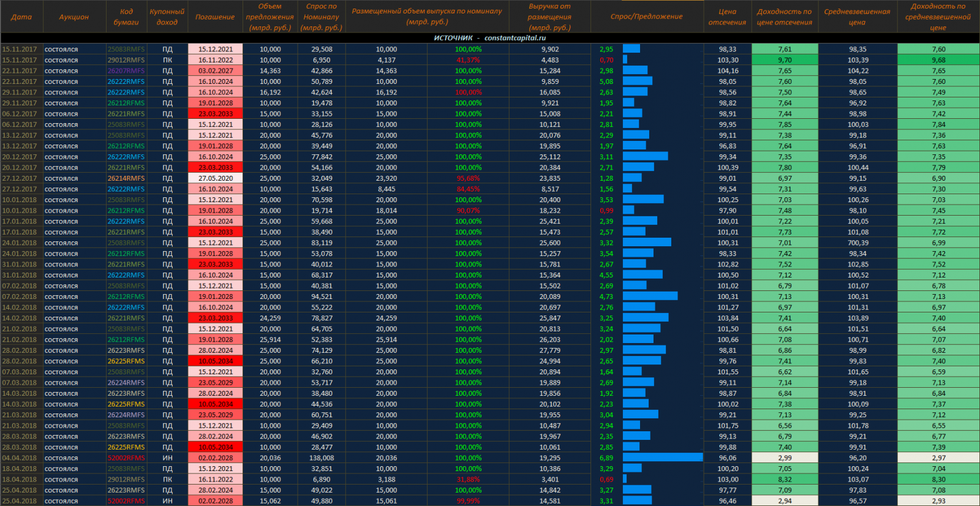Click the 'Цена отсечения' column header
The image size is (980, 506).
(x=727, y=17)
